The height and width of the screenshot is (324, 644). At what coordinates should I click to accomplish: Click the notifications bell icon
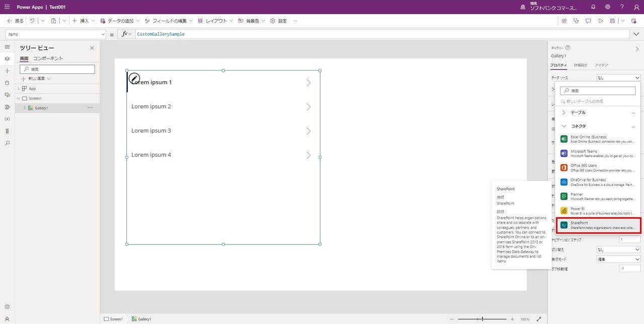pyautogui.click(x=593, y=7)
